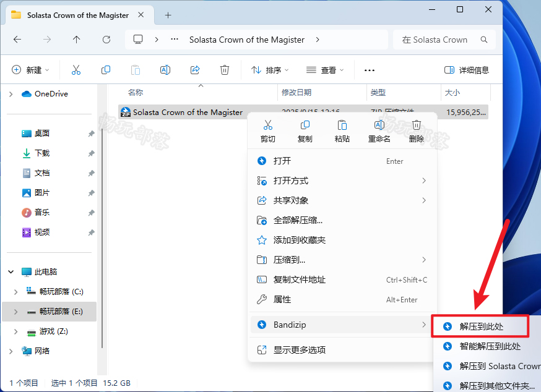
Task: Select OneDrive in the navigation pane
Action: click(x=51, y=94)
